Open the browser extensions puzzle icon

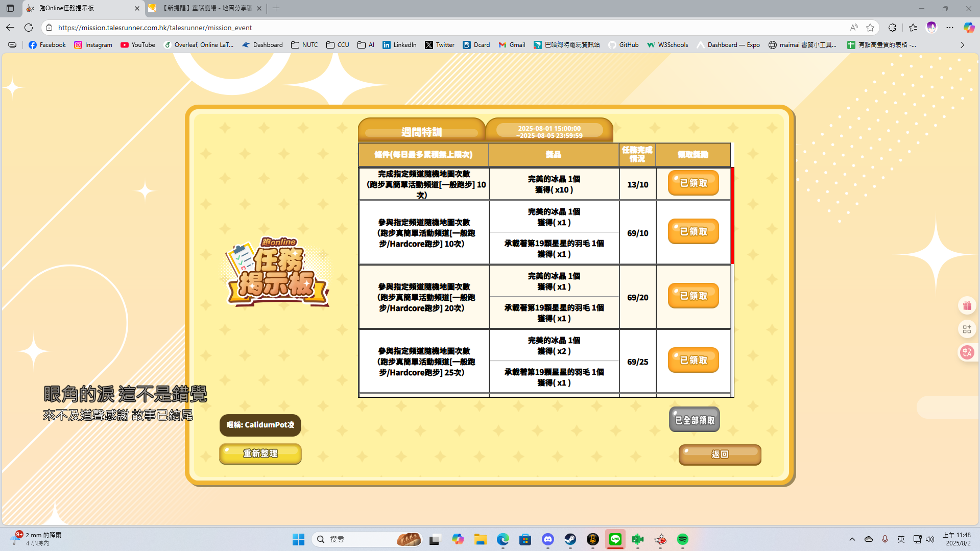(x=892, y=28)
